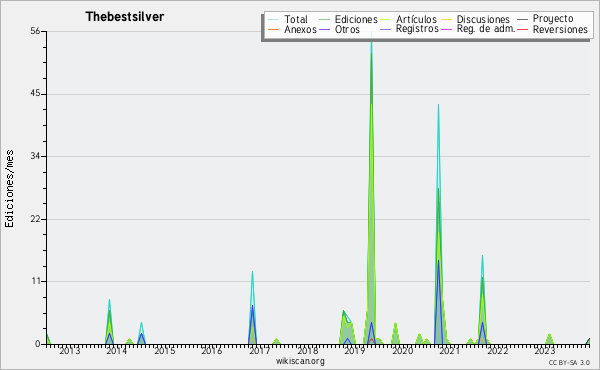Image resolution: width=600 pixels, height=370 pixels.
Task: Click the 2013 x-axis year label
Action: [70, 351]
